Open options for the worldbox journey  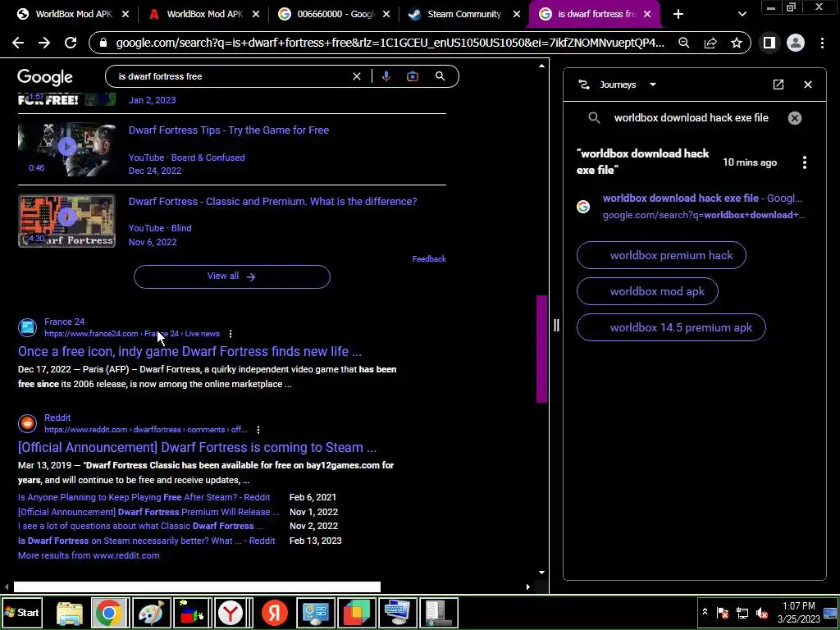tap(804, 162)
